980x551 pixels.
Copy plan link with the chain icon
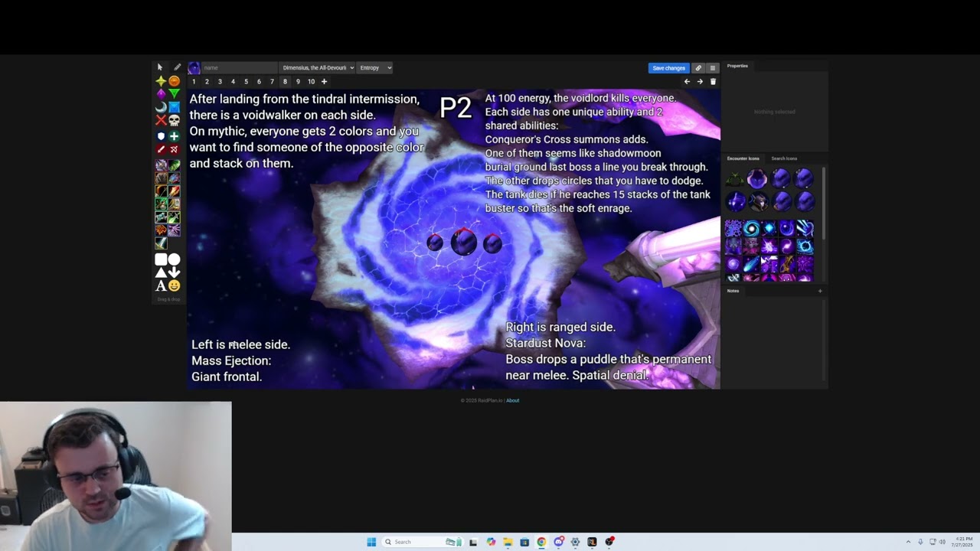698,68
